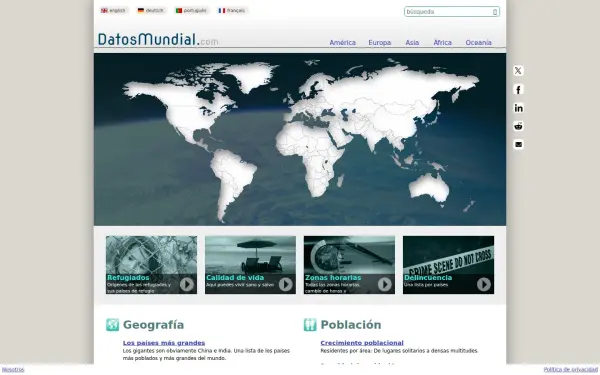Click "Aquí puedes vivir sano y salvo" caption
This screenshot has width=600, height=375.
[240, 285]
